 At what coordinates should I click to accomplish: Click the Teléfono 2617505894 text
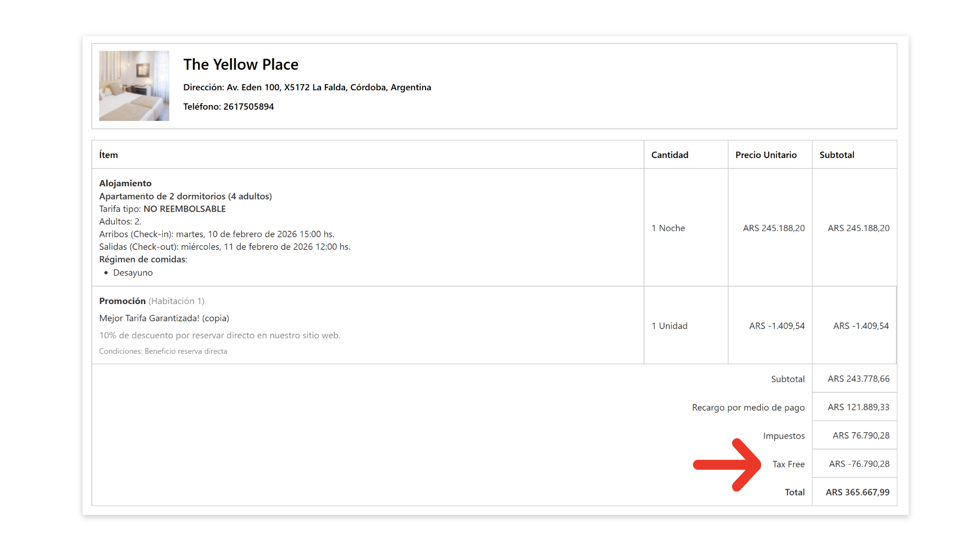[x=228, y=107]
